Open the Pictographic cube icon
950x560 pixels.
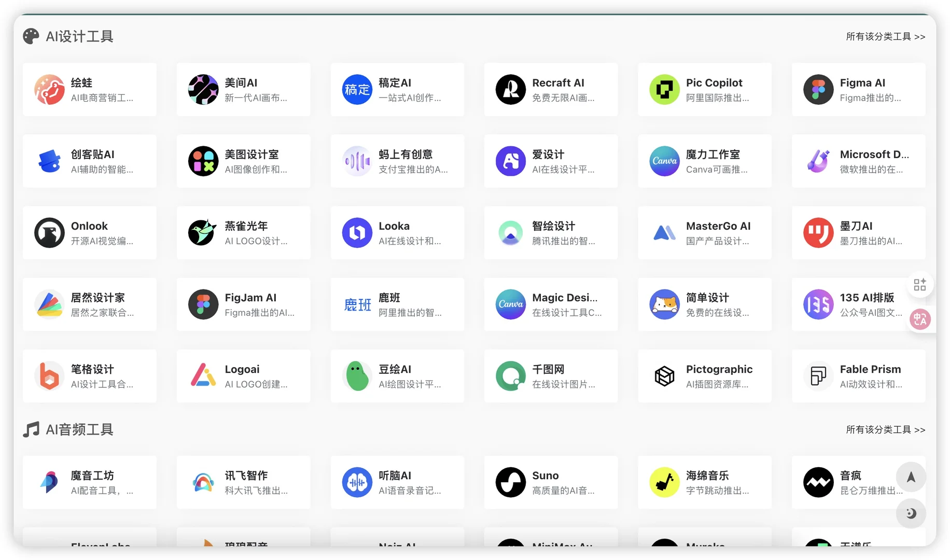pos(665,376)
